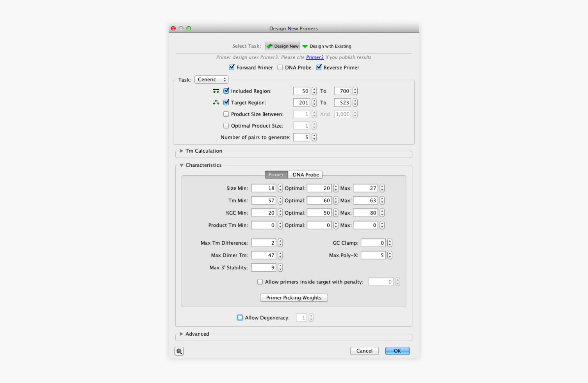The height and width of the screenshot is (383, 588).
Task: Click the stepper for Size Min
Action: click(280, 188)
